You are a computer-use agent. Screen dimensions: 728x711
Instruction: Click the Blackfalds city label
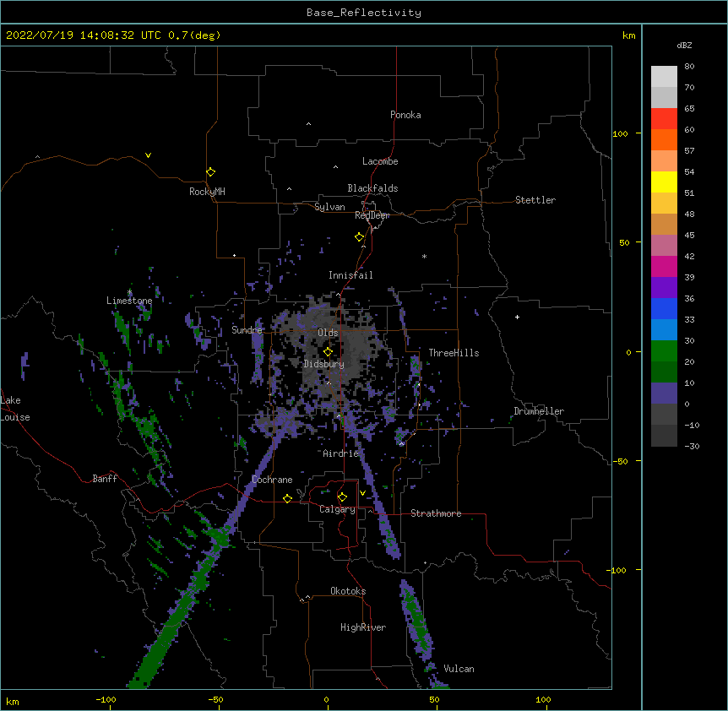[x=372, y=188]
